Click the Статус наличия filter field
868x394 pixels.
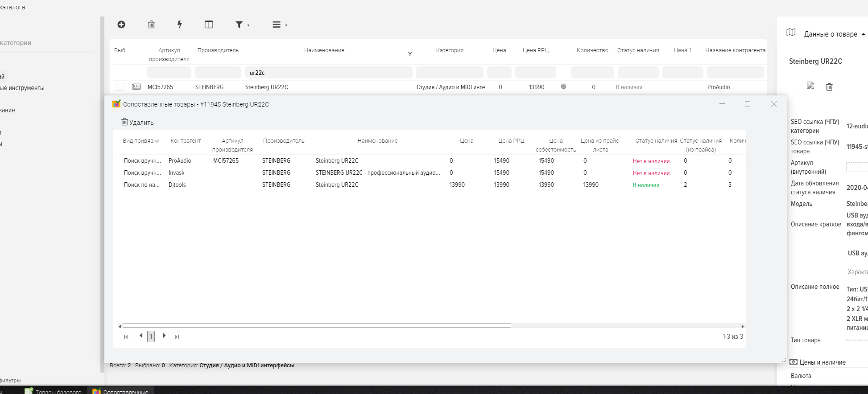(638, 73)
